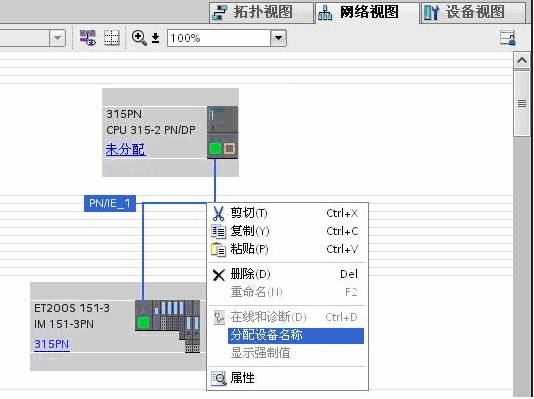Viewport: 534px width, 399px height.
Task: Click the scroll up arrow of scrollbar
Action: 522,61
